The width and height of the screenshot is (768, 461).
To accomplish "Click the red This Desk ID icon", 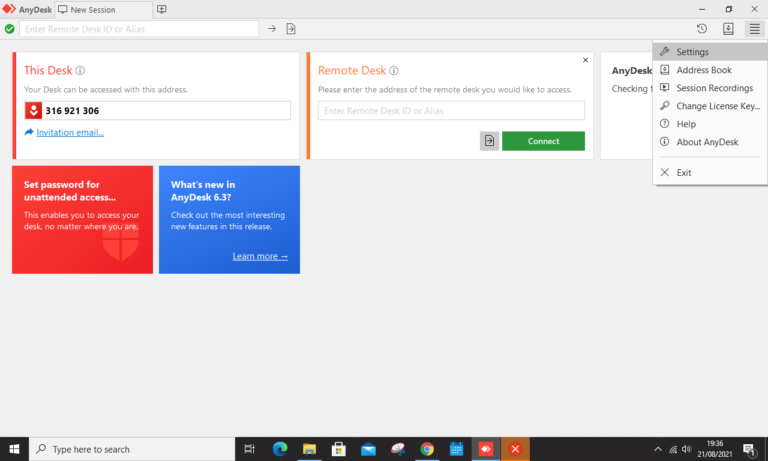I will pos(33,111).
